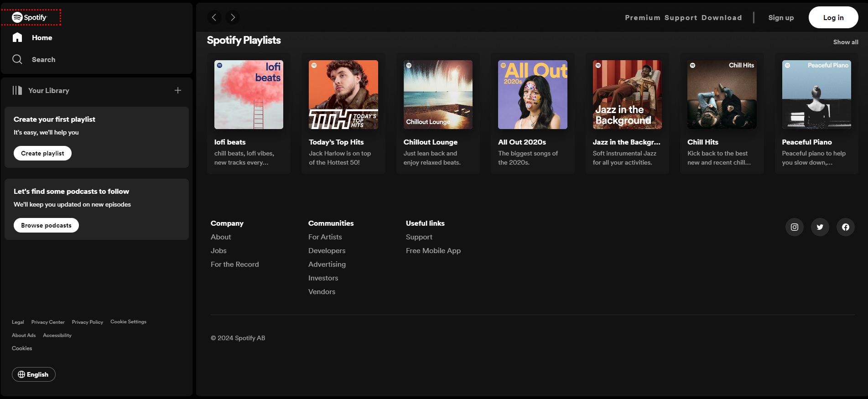868x399 pixels.
Task: Open Chillout Lounge playlist cover
Action: pos(438,94)
